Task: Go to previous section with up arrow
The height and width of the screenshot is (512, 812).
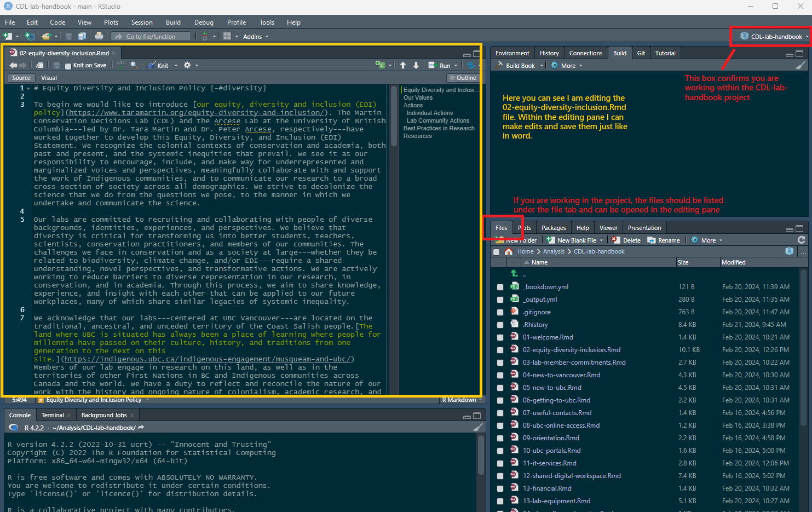Action: (403, 65)
